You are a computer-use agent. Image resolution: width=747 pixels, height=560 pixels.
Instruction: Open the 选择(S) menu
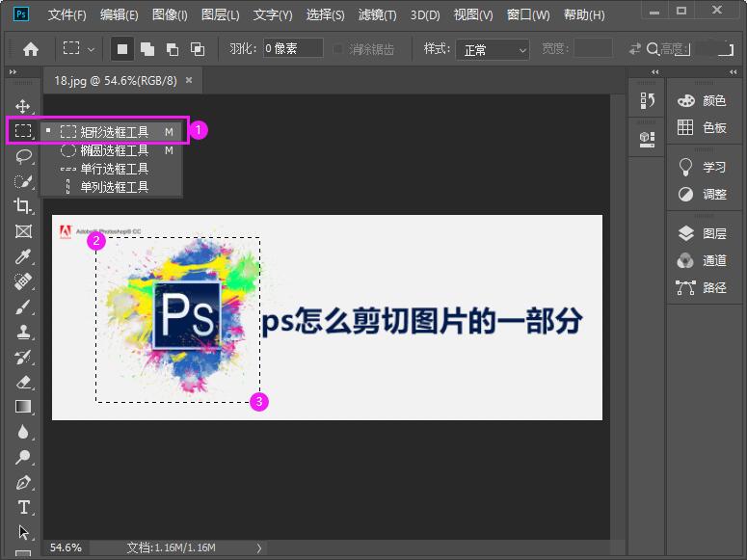point(325,14)
